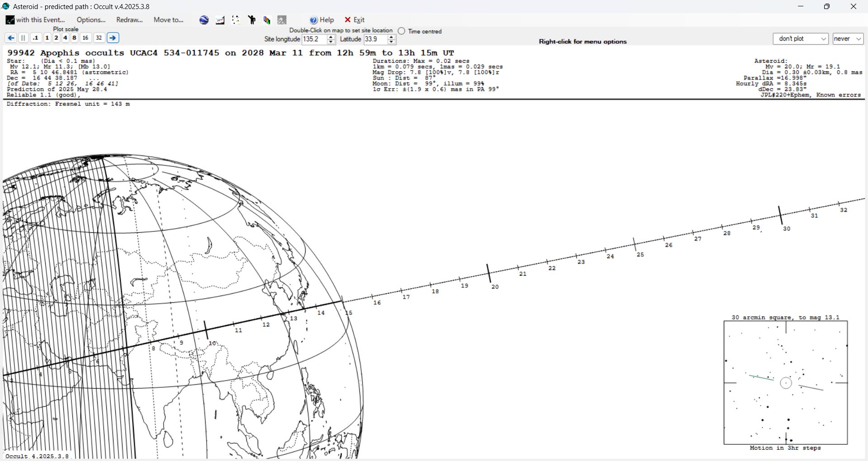Click the 'Occult 4.2025.3.8' footer label

(x=37, y=456)
